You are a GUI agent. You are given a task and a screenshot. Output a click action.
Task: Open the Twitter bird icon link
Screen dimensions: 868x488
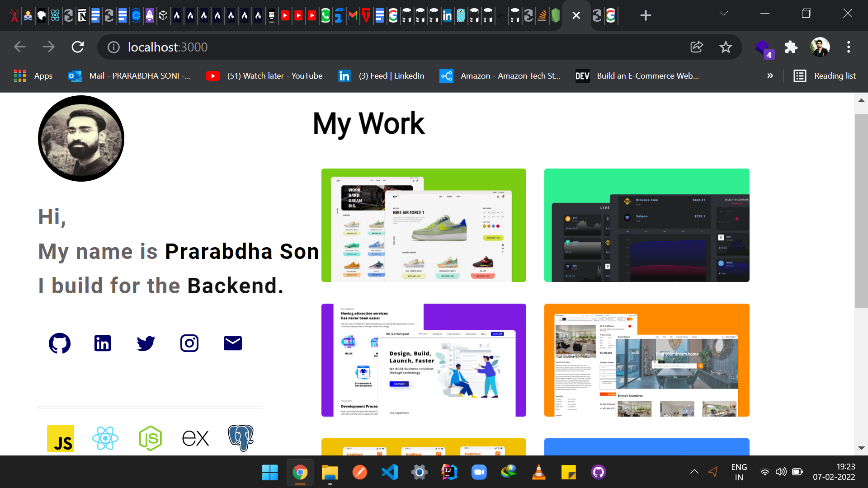pyautogui.click(x=146, y=343)
